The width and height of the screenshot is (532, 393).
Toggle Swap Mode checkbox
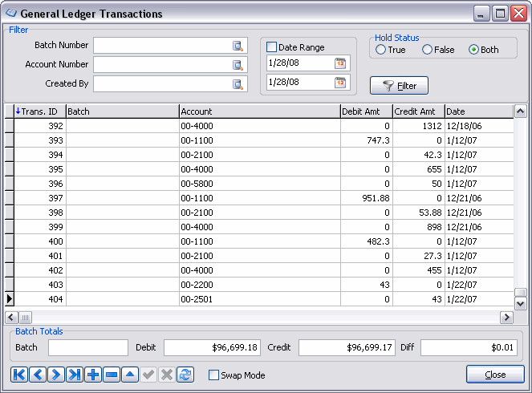tap(213, 375)
